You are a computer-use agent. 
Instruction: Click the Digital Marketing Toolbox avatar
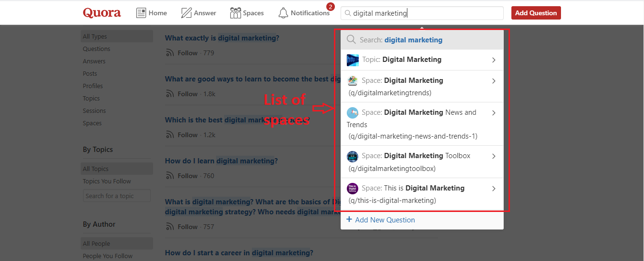[353, 156]
